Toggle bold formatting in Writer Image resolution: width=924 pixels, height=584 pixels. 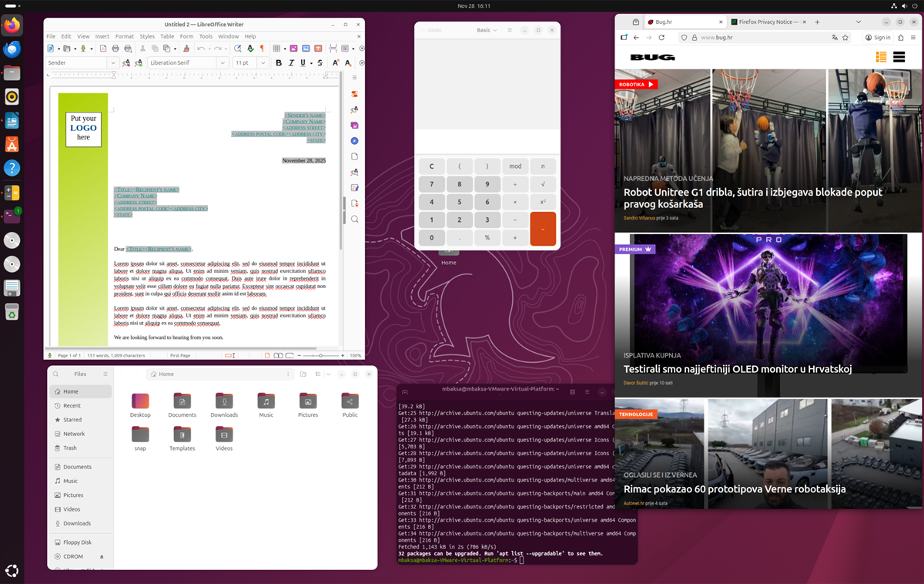point(279,62)
